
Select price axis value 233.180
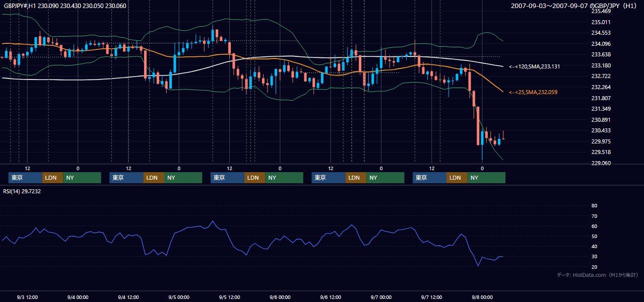[x=601, y=65]
